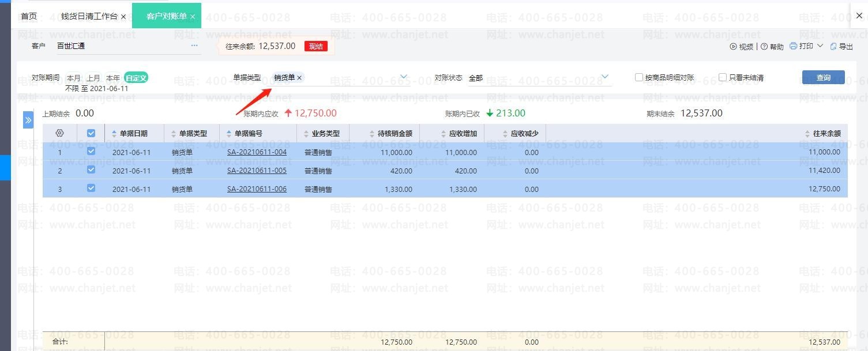
Task: Enable 按商品明细对账 checkbox
Action: pos(639,77)
